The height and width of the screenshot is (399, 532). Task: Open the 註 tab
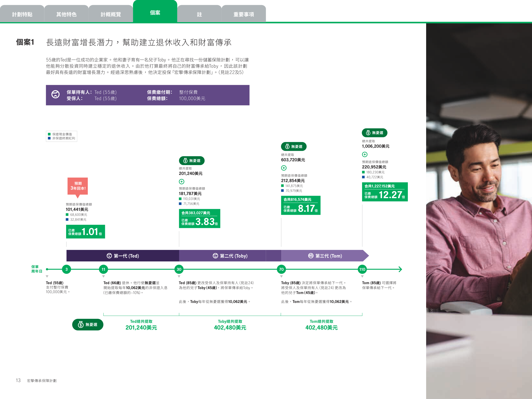click(x=199, y=14)
